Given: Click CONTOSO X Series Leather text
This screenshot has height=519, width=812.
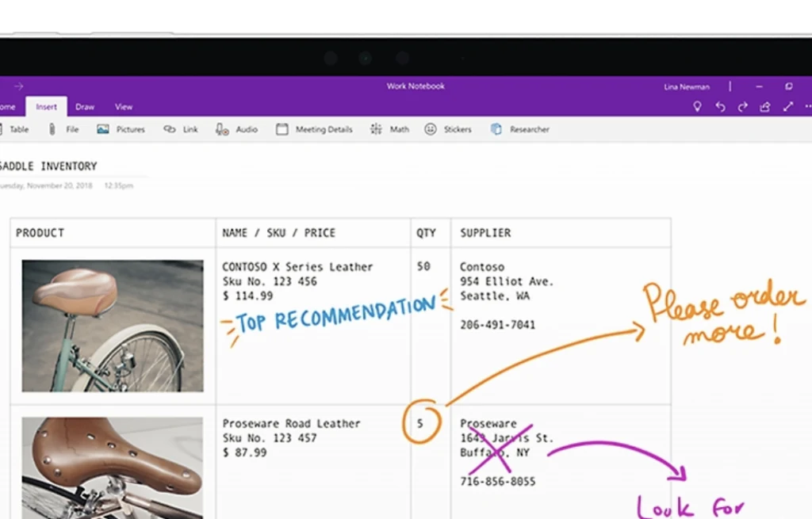Looking at the screenshot, I should 297,267.
